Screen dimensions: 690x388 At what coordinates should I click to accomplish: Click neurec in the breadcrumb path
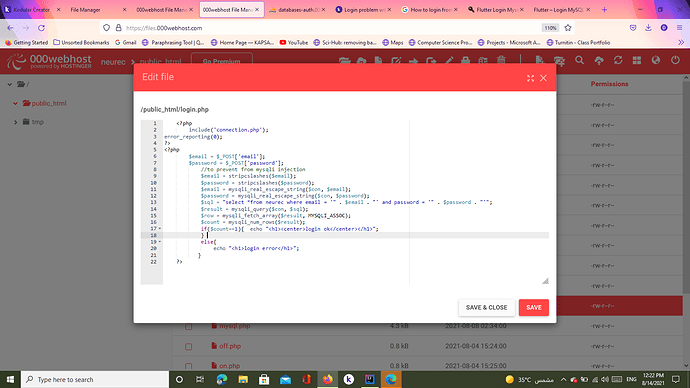113,62
